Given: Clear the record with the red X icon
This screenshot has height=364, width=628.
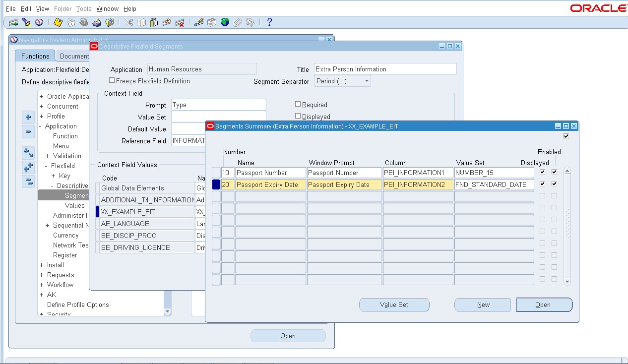Looking at the screenshot, I should (x=180, y=22).
